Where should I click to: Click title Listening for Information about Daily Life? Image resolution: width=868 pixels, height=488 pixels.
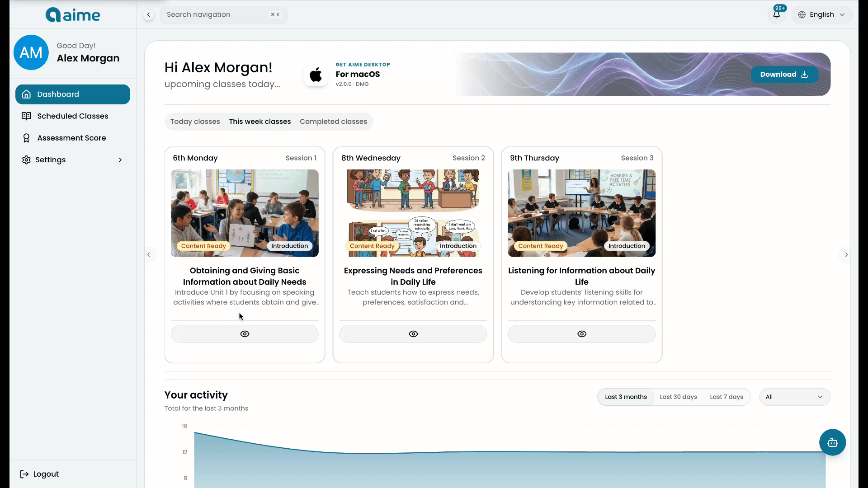(x=582, y=276)
